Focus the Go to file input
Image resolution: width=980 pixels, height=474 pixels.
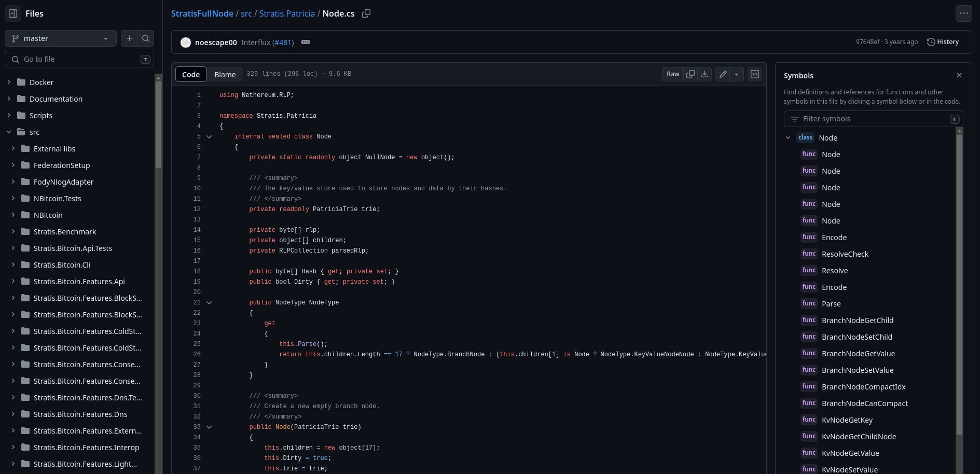coord(79,59)
